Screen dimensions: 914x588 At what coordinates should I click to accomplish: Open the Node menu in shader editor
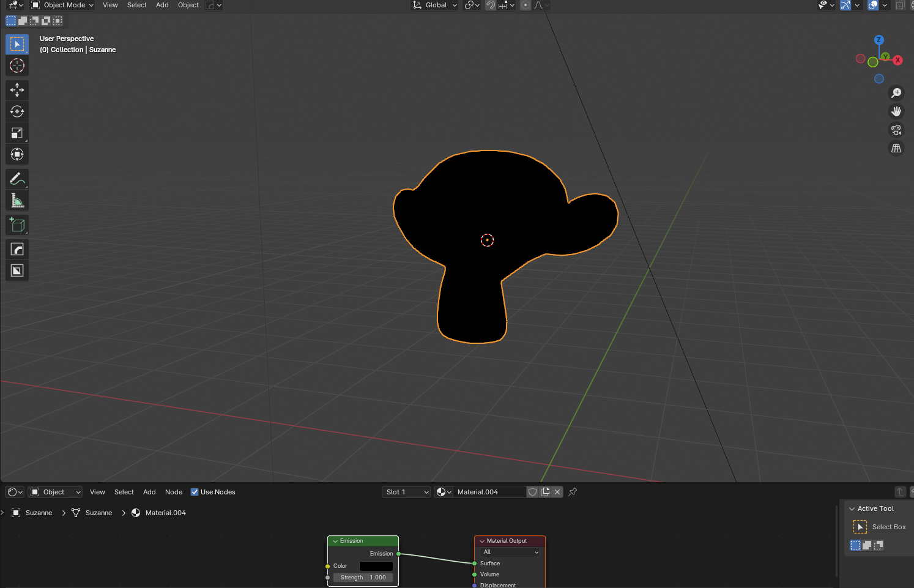(174, 492)
